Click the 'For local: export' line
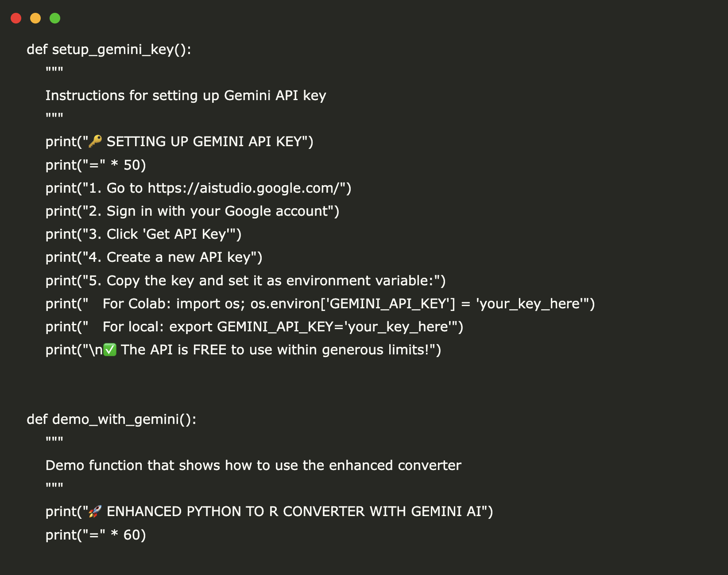 pos(254,327)
